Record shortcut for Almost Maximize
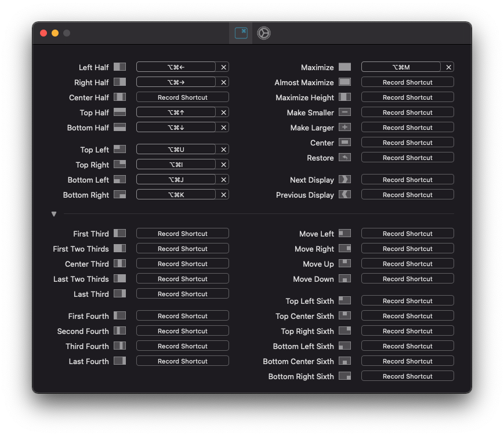Screen dimensions: 504x436 click(407, 82)
